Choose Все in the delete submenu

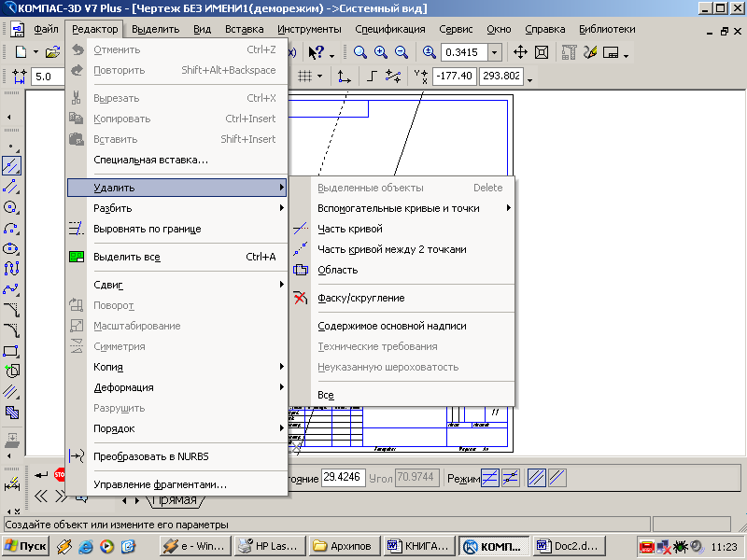pos(402,395)
